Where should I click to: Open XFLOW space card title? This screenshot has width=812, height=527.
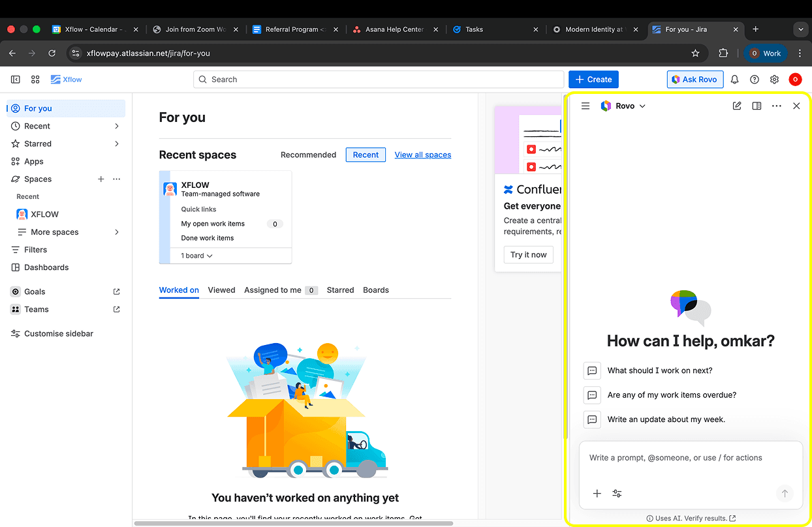pos(195,185)
